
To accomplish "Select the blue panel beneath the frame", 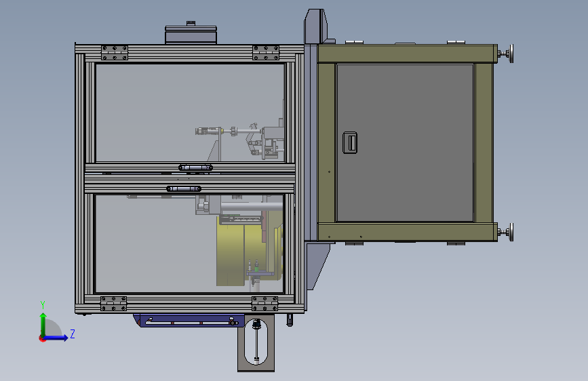I will [189, 321].
